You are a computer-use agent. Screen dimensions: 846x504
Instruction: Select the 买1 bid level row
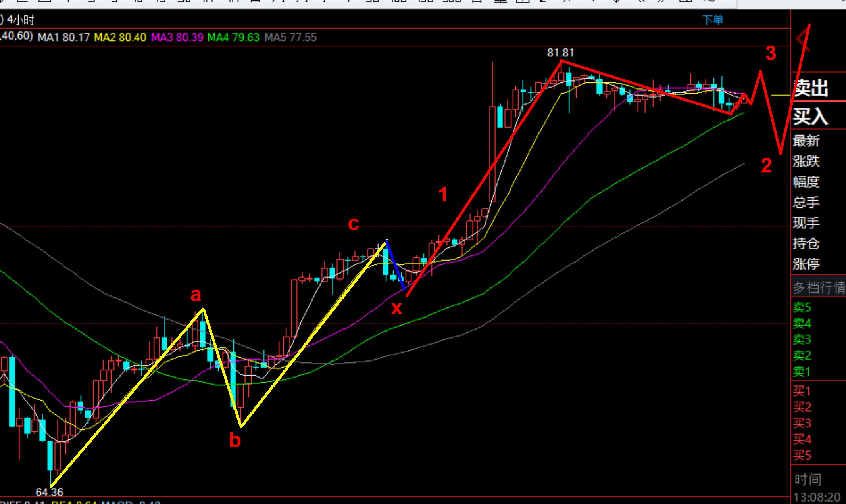pos(802,391)
